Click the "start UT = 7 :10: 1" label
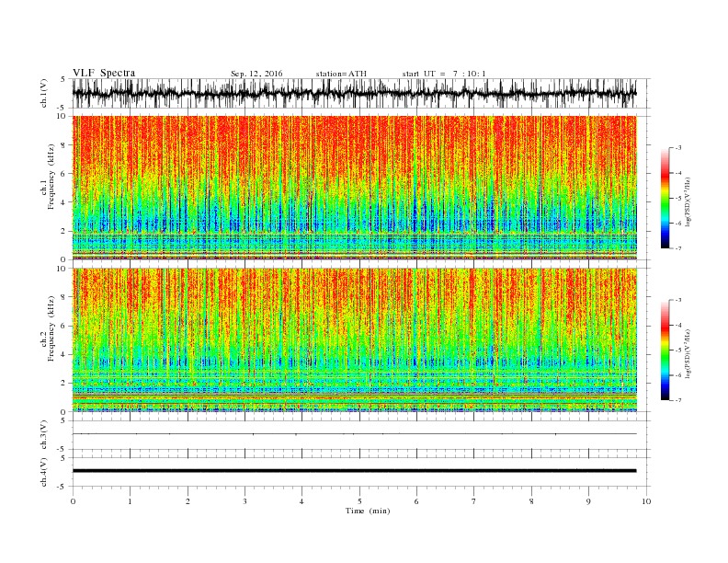728x563 pixels. (x=444, y=74)
